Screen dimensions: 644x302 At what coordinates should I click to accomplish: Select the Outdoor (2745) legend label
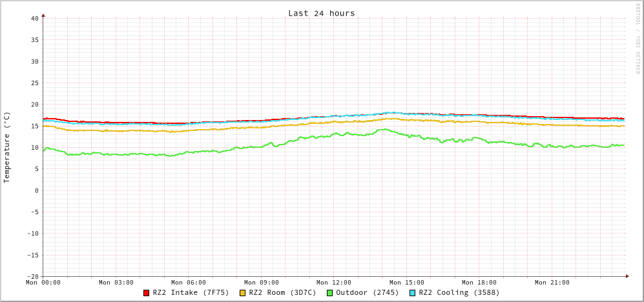point(367,292)
